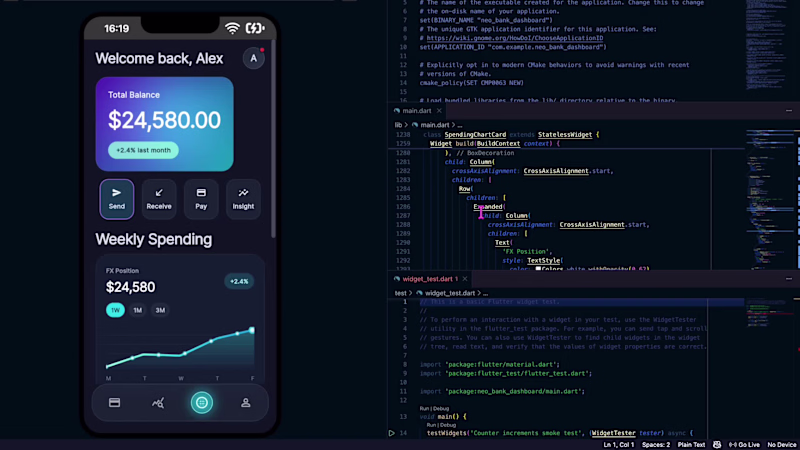Click the Expanded widget on line 1286

[x=488, y=207]
